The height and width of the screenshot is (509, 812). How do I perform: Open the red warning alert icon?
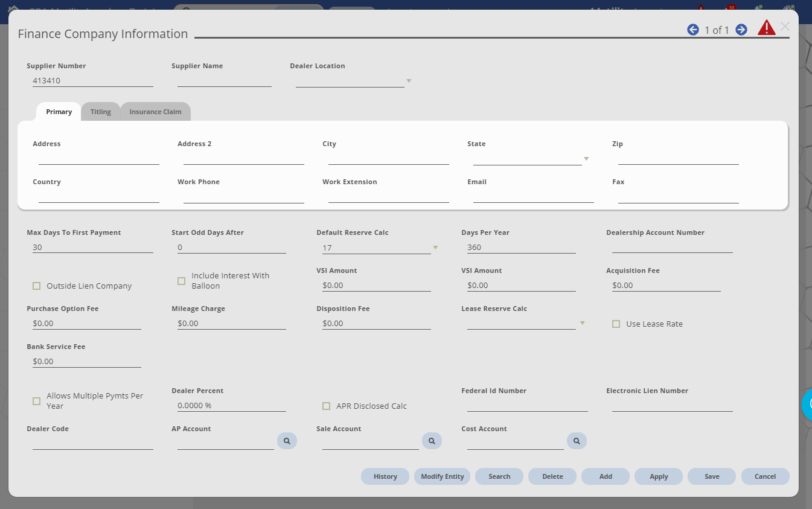[x=766, y=28]
